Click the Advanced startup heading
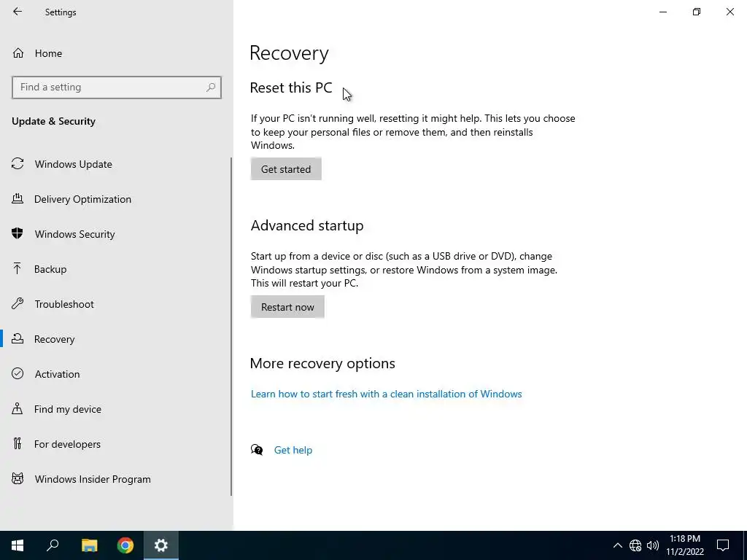Image resolution: width=747 pixels, height=560 pixels. 307,225
